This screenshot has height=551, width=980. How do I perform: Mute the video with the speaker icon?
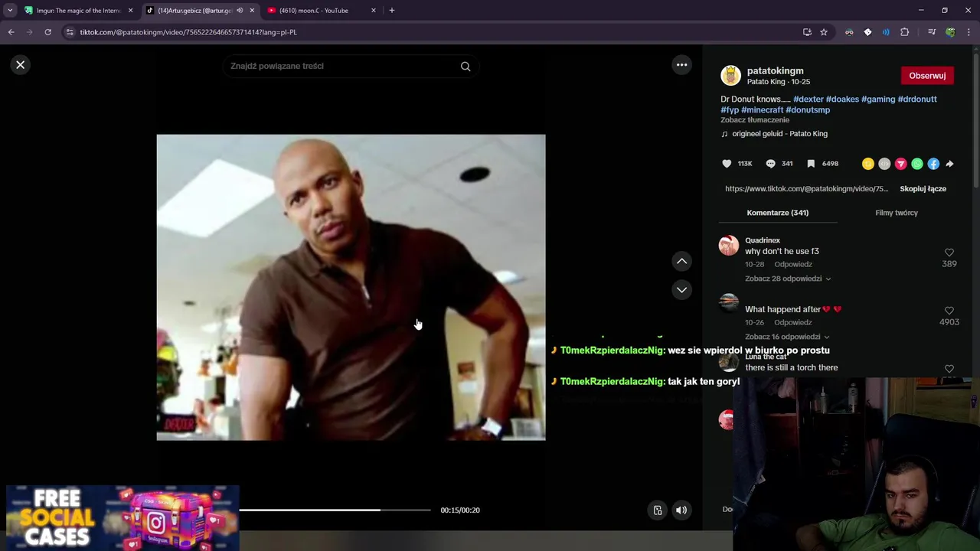681,510
